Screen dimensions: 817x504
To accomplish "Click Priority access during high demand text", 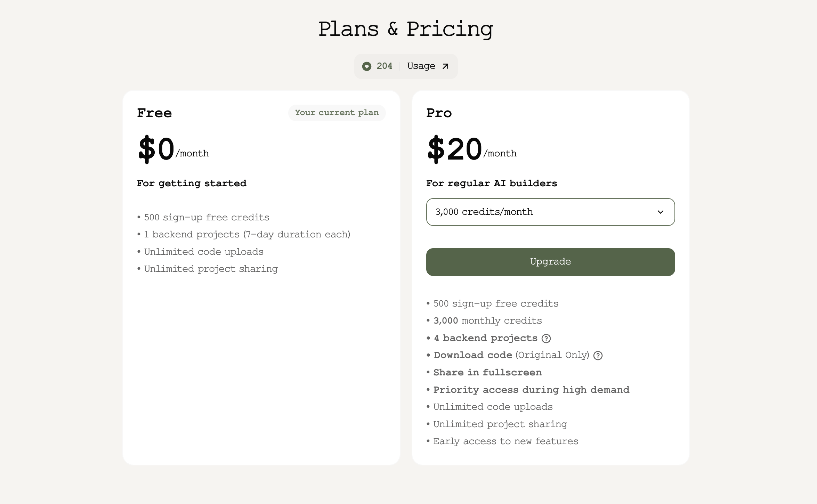I will coord(531,390).
